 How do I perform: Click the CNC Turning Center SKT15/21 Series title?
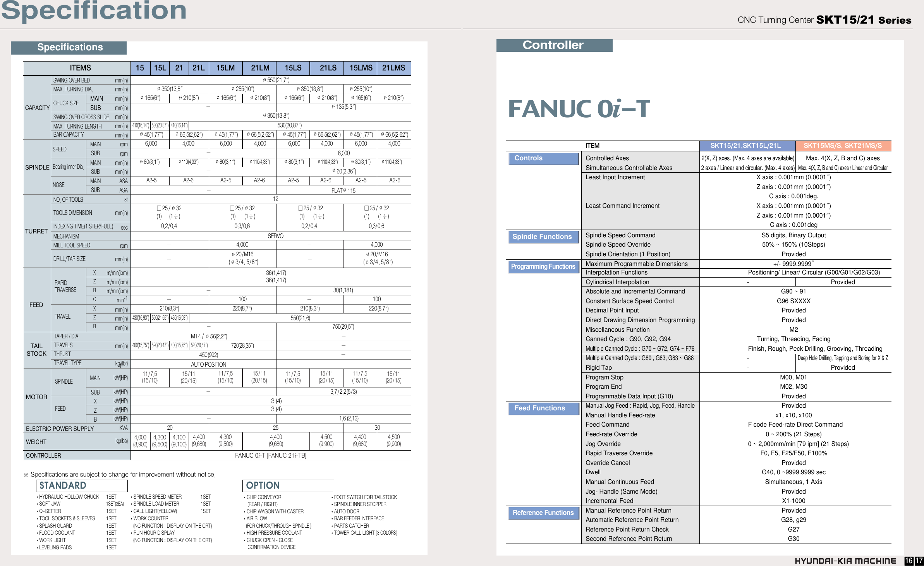824,20
